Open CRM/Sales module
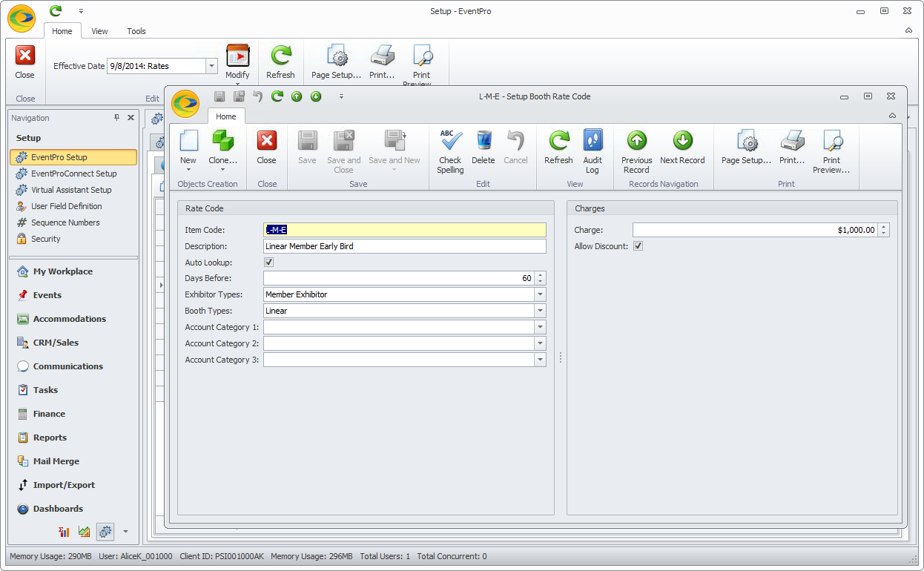Screen dimensions: 924x571 pos(56,343)
